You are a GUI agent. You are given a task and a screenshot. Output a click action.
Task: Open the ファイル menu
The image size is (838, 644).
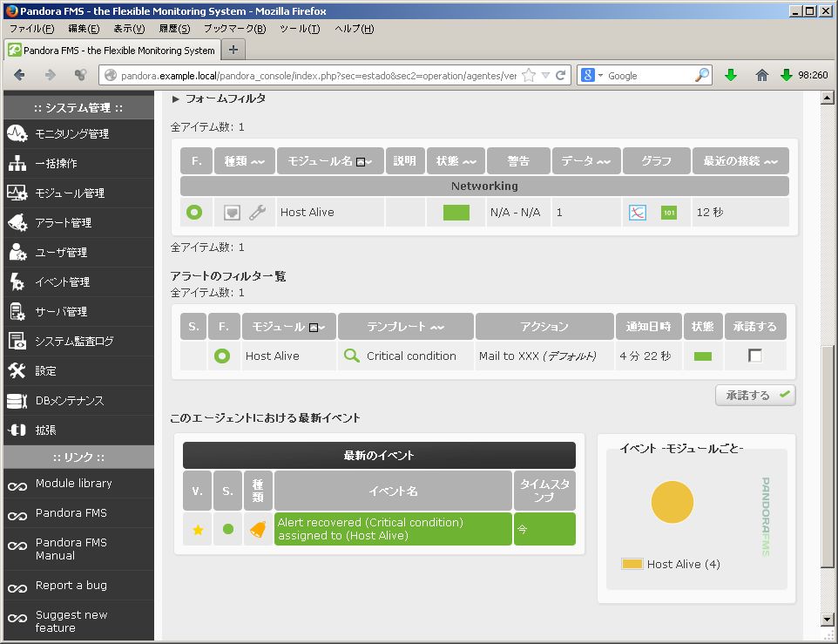(x=31, y=29)
